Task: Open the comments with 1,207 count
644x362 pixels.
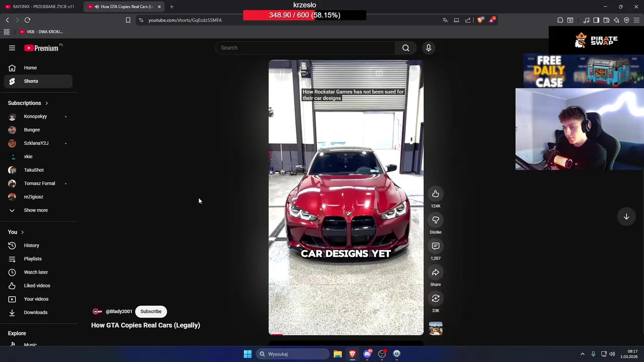Action: 436,246
